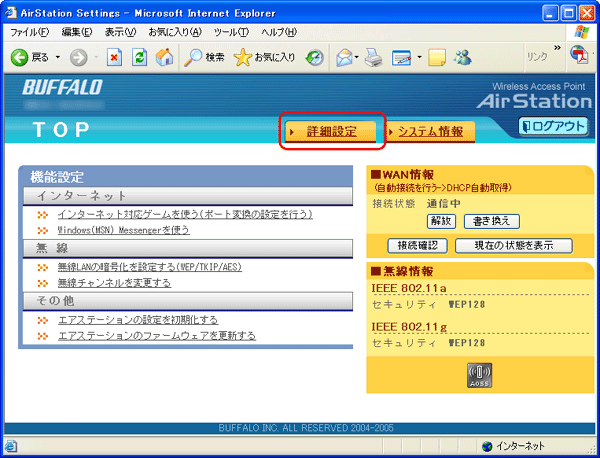Open the ツール(T) menu
Viewport: 600px width, 458px height.
(x=231, y=33)
